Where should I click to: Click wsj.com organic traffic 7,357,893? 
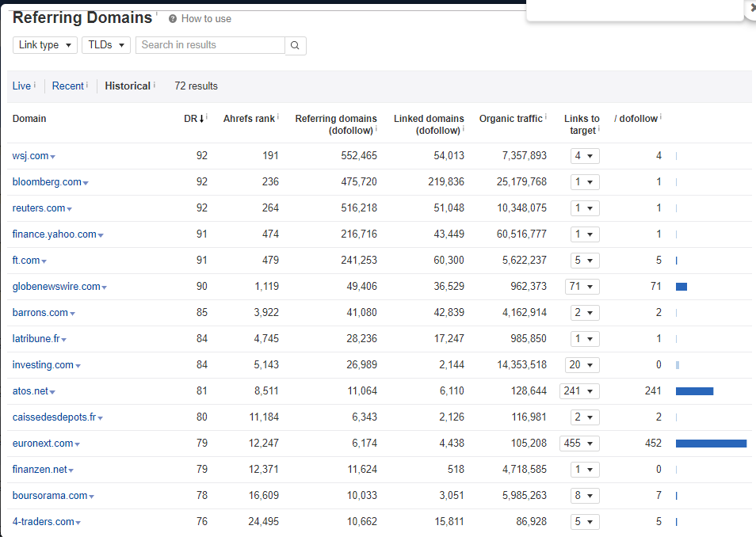tap(524, 156)
